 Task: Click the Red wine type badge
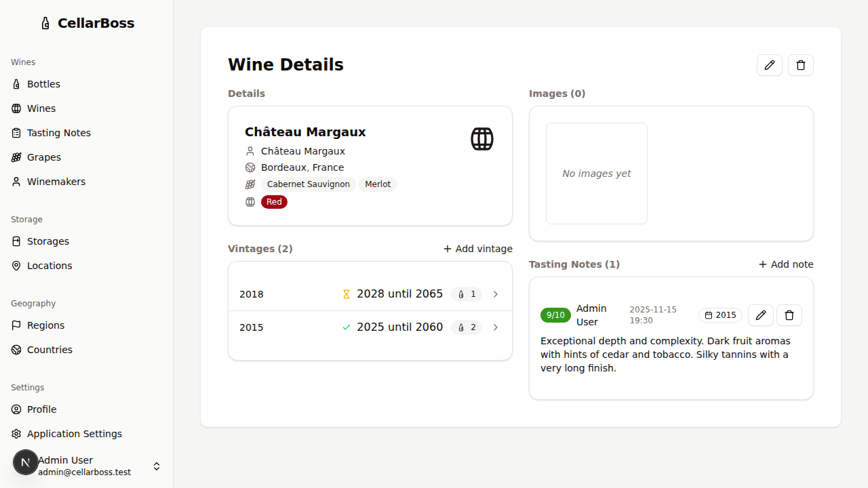(x=274, y=201)
